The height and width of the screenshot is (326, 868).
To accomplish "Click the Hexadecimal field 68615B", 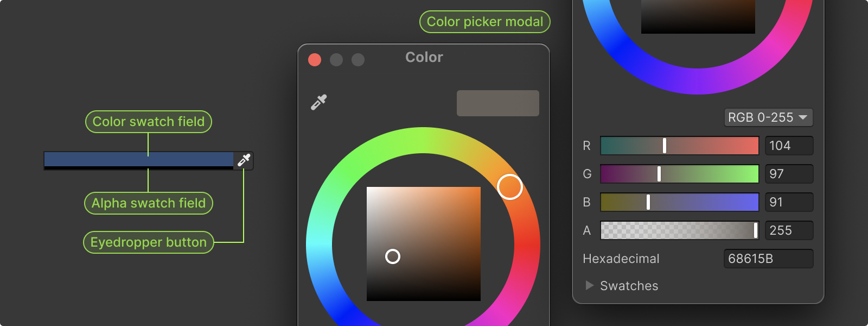I will pos(768,259).
